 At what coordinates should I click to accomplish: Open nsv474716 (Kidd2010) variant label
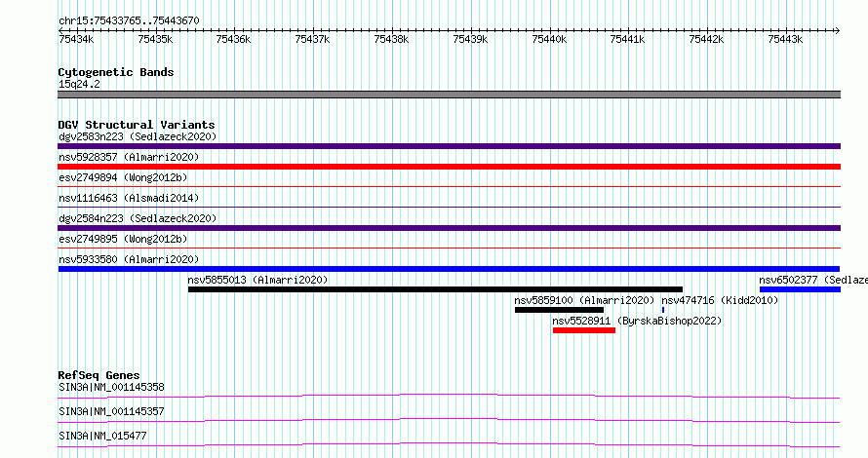coord(720,300)
